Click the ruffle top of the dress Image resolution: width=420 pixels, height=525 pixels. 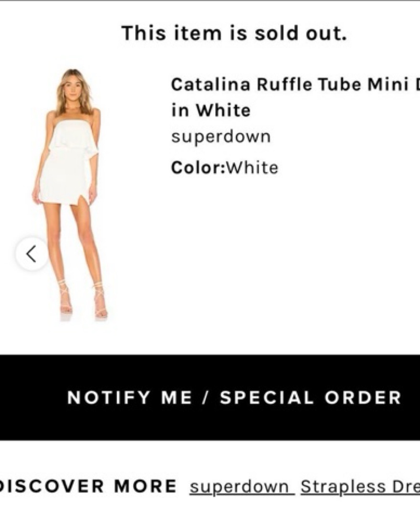pyautogui.click(x=73, y=136)
